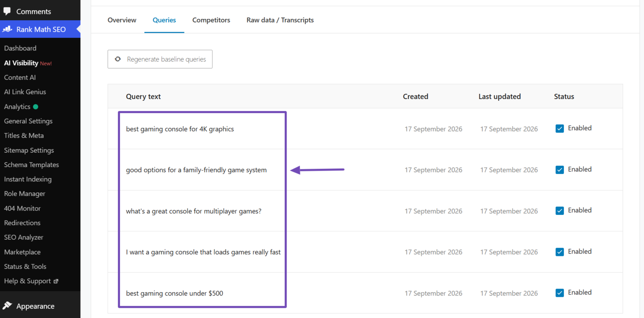Toggle Enabled checkbox for multiplayer games query
Viewport: 644px width, 318px height.
click(560, 210)
